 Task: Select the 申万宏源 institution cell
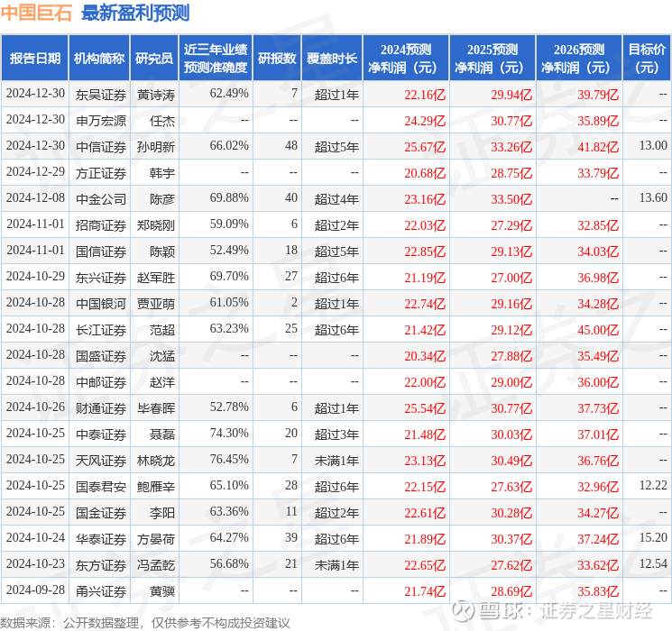click(x=101, y=121)
